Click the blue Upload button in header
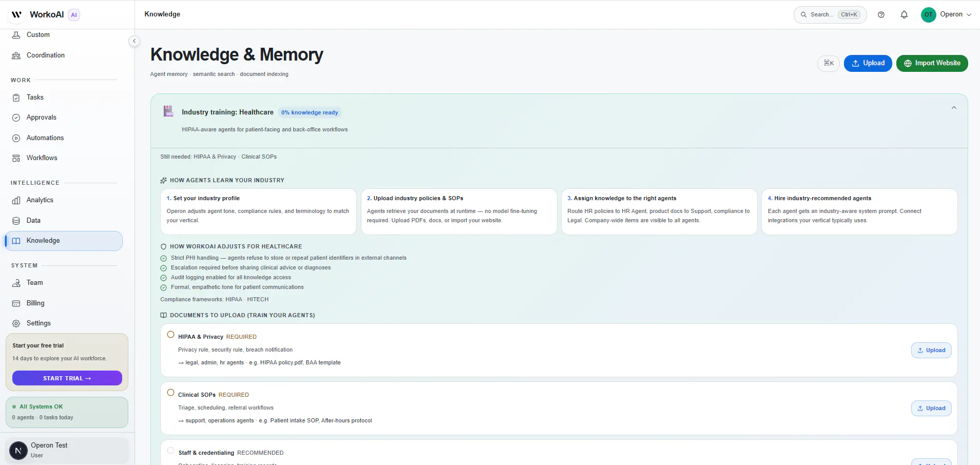The width and height of the screenshot is (980, 465). tap(868, 63)
